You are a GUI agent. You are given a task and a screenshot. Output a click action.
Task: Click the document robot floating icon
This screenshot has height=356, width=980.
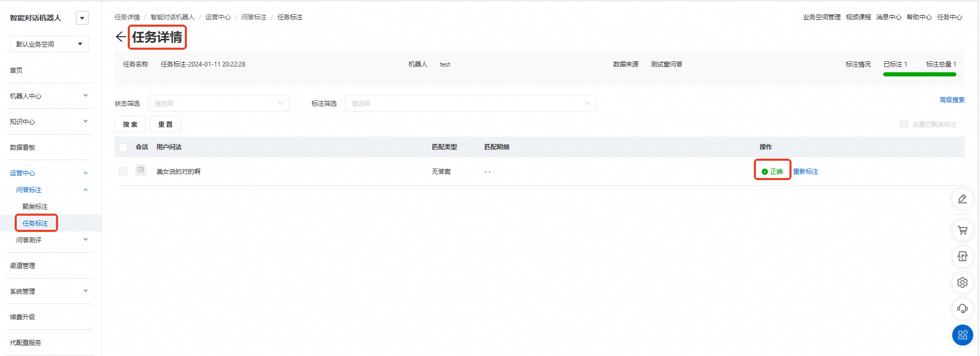tap(962, 256)
